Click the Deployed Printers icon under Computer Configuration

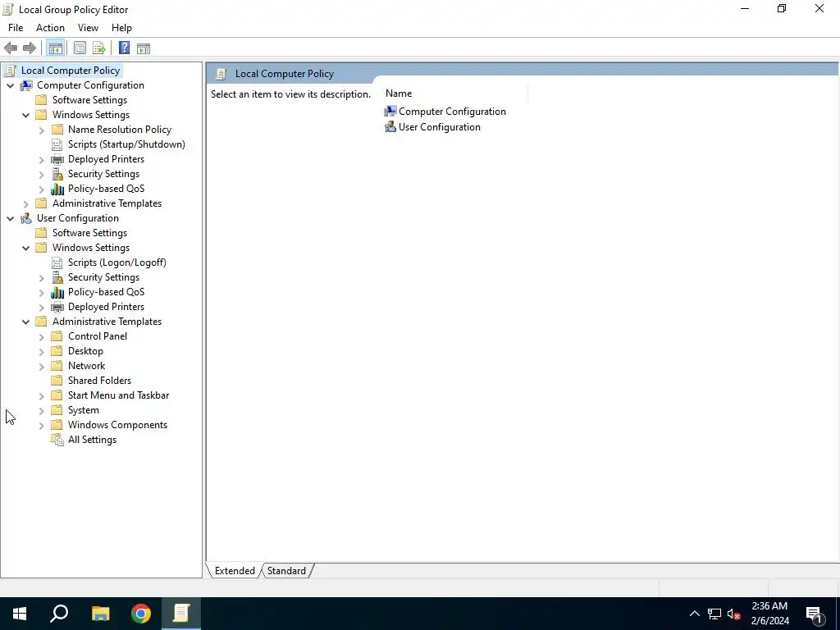57,159
